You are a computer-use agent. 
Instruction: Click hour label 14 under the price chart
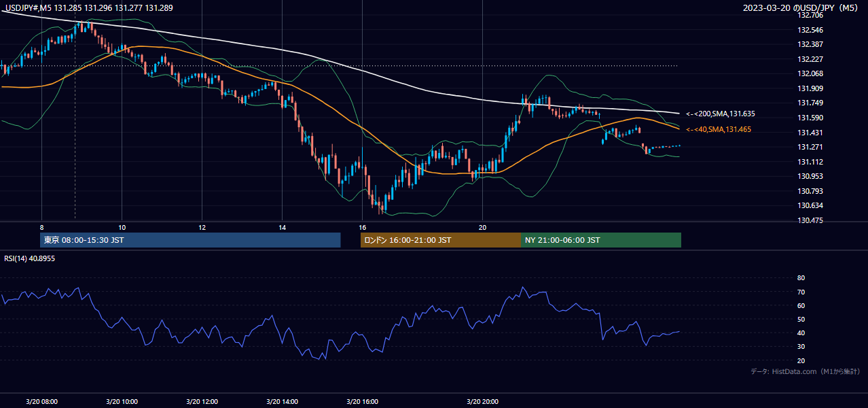click(282, 227)
